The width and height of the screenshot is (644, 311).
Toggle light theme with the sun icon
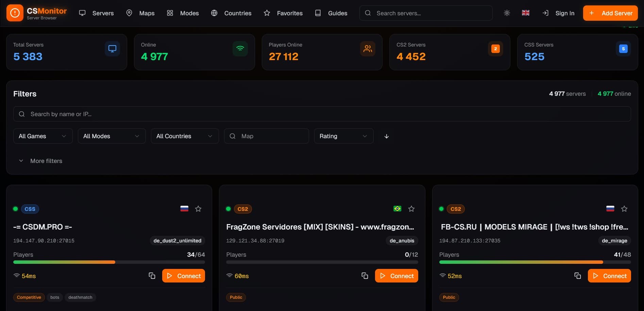tap(507, 13)
